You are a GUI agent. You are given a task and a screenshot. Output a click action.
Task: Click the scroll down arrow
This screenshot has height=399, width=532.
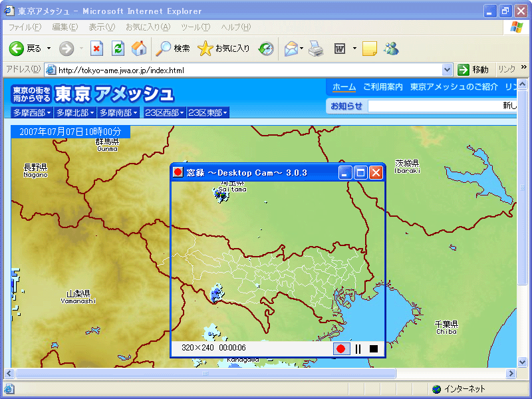click(523, 362)
